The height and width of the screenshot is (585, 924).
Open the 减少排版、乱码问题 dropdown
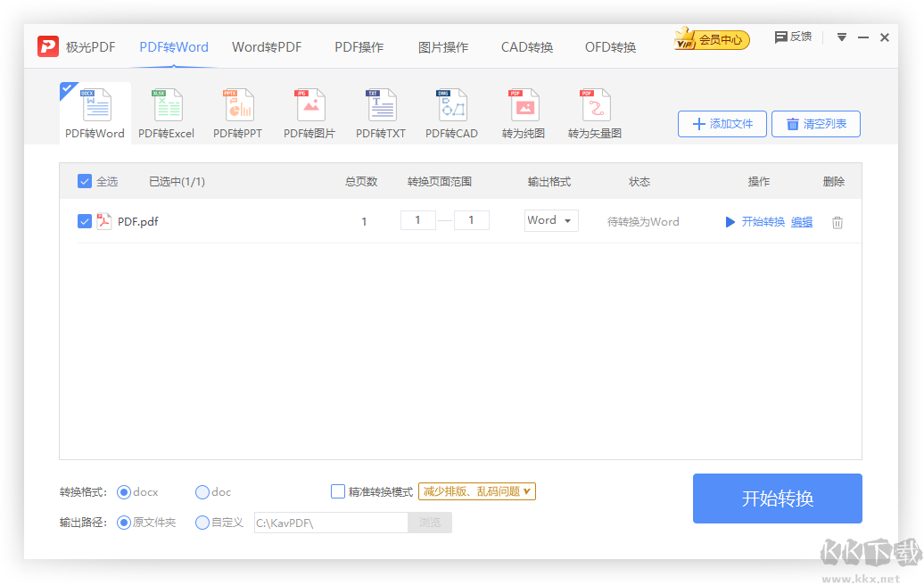476,490
